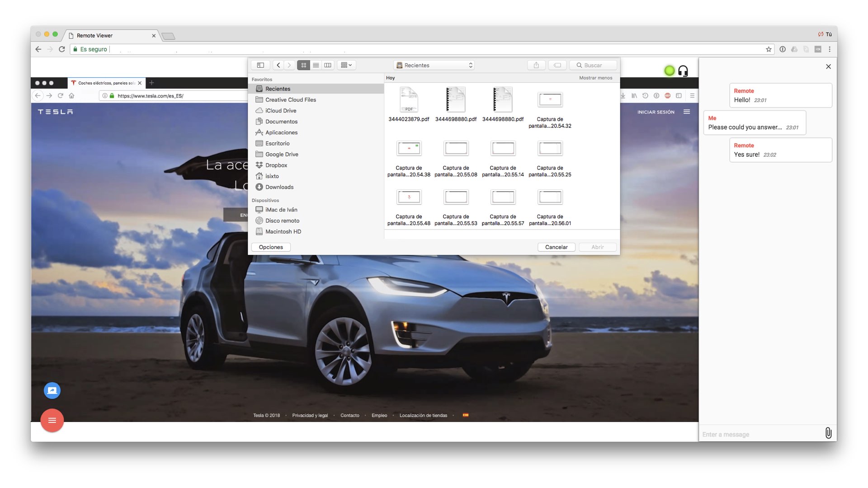Switch file dialog to list view

(x=316, y=65)
